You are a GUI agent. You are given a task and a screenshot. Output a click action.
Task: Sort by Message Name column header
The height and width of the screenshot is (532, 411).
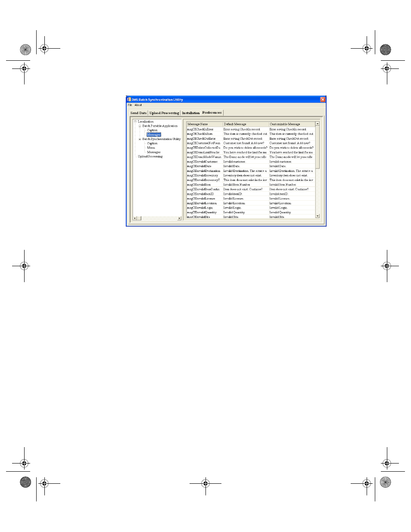pyautogui.click(x=204, y=124)
